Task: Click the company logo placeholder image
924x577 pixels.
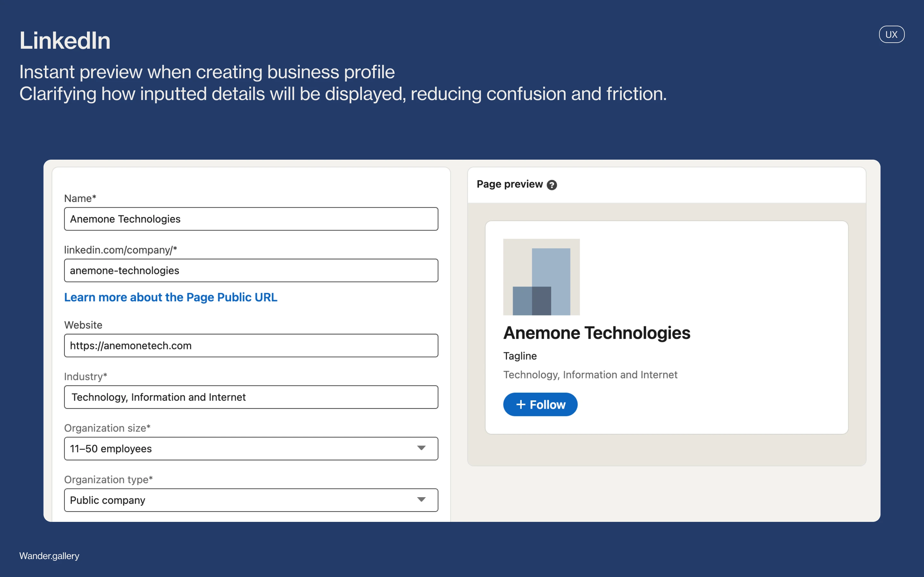Action: 541,277
